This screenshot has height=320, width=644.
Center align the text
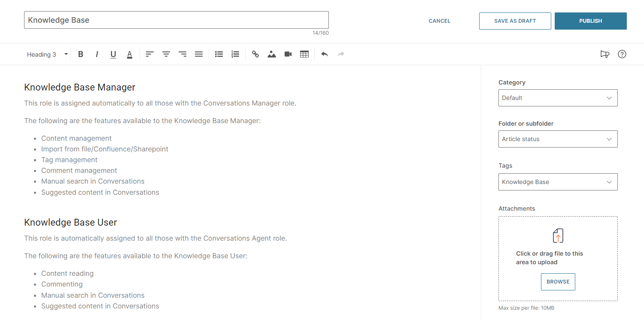pyautogui.click(x=166, y=54)
